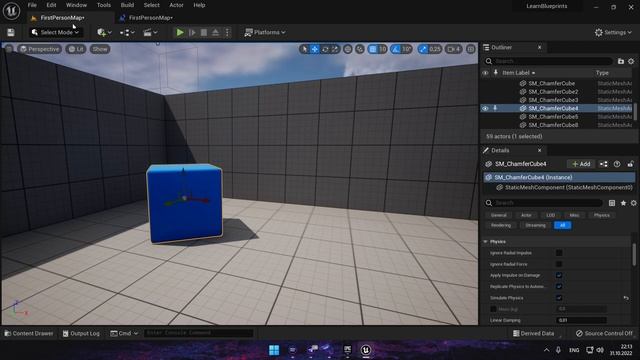The width and height of the screenshot is (640, 360).
Task: Change grid snap value 10
Action: tap(382, 49)
